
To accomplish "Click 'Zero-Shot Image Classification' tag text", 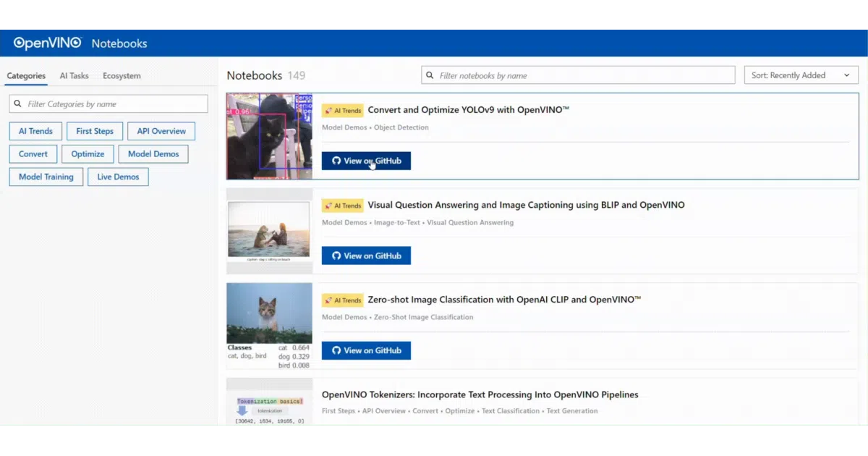I will pyautogui.click(x=423, y=317).
